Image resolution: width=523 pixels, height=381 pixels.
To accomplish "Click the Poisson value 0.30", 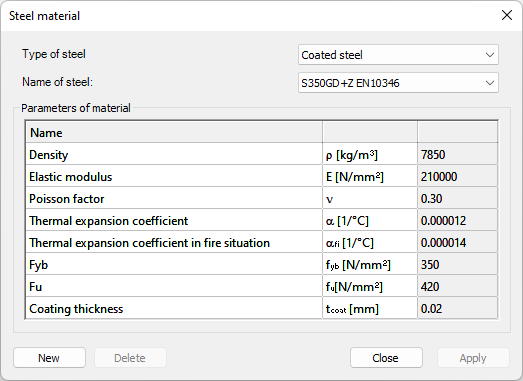I will pyautogui.click(x=457, y=199).
